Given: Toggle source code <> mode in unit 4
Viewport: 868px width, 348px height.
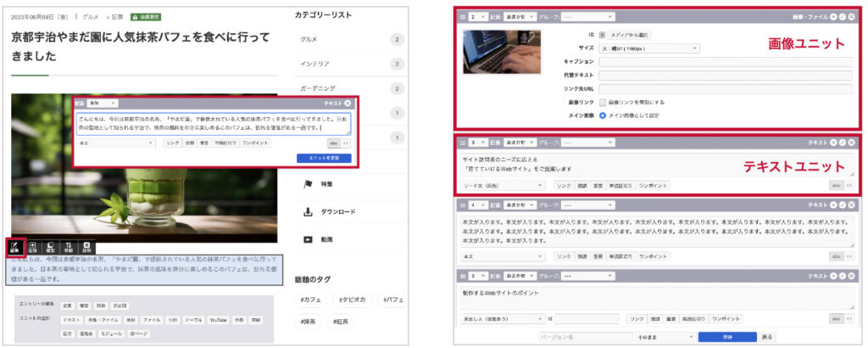Looking at the screenshot, I should coord(849,256).
